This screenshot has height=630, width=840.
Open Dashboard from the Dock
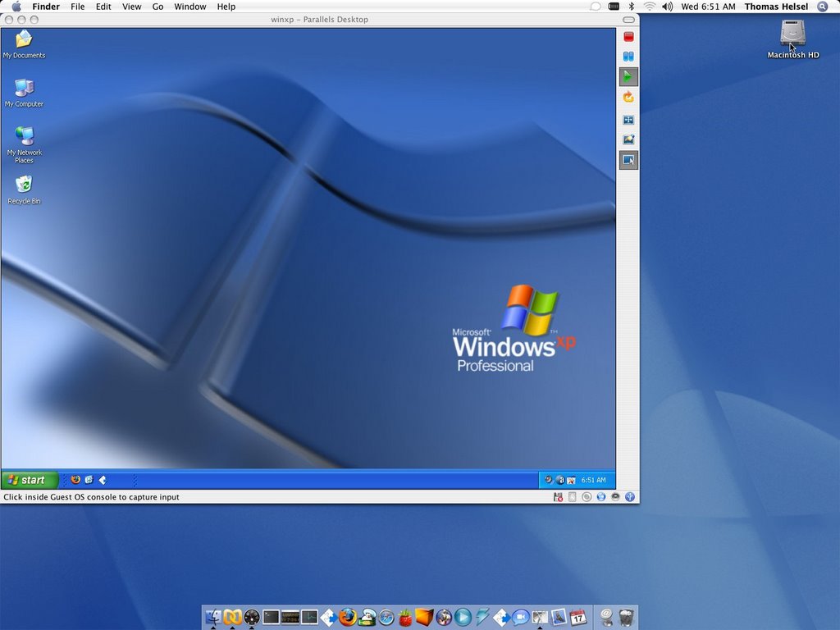coord(252,617)
